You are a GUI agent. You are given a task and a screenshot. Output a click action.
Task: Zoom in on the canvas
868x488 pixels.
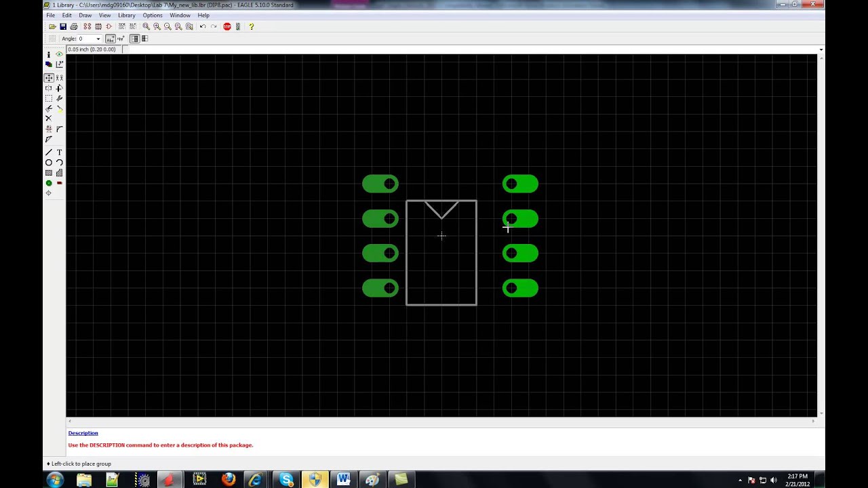(157, 26)
